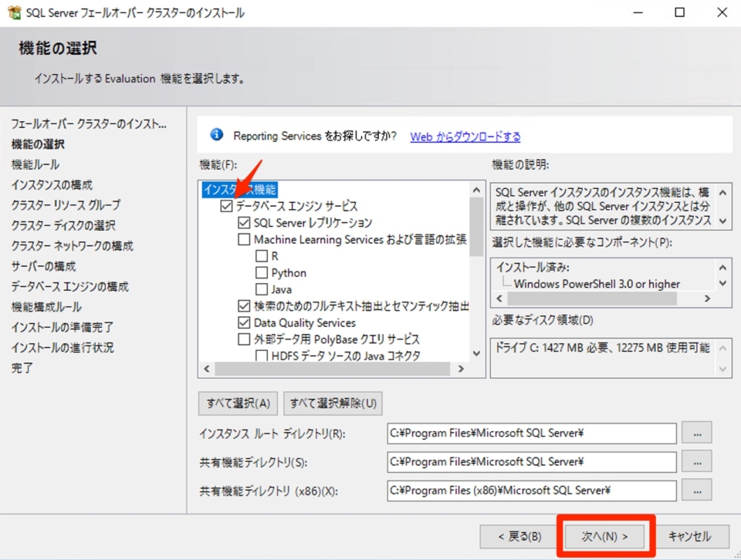Minimize the installer window

click(x=638, y=12)
